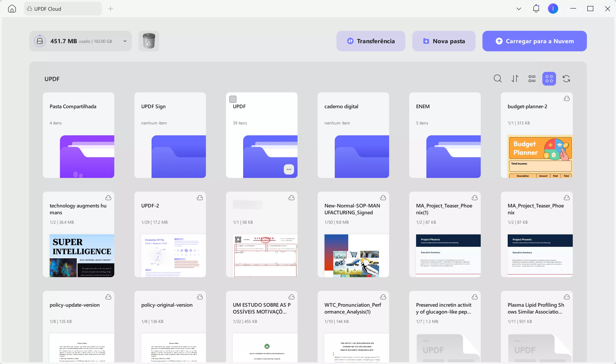Open the sort order options
This screenshot has height=364, width=616.
point(515,79)
